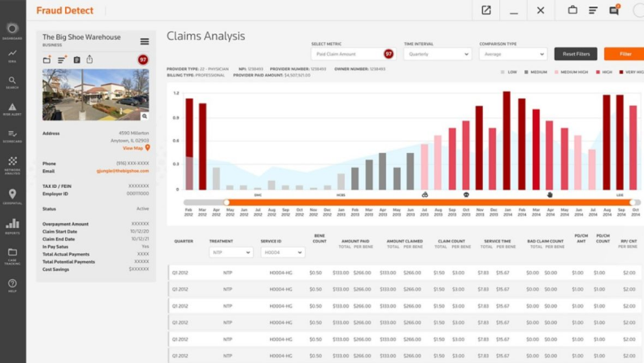Expand the Time Interval Quarterly dropdown
This screenshot has height=363, width=644.
[x=437, y=54]
